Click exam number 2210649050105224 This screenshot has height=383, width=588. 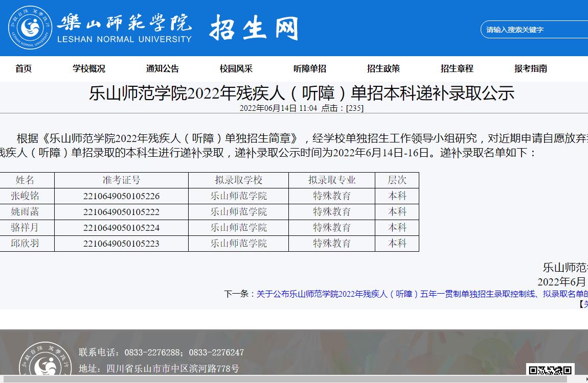(x=122, y=228)
